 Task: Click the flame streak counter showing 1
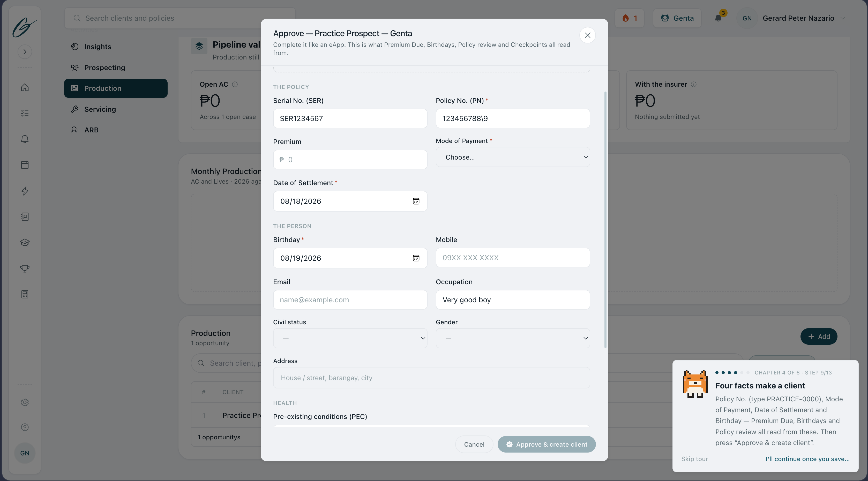[x=630, y=18]
